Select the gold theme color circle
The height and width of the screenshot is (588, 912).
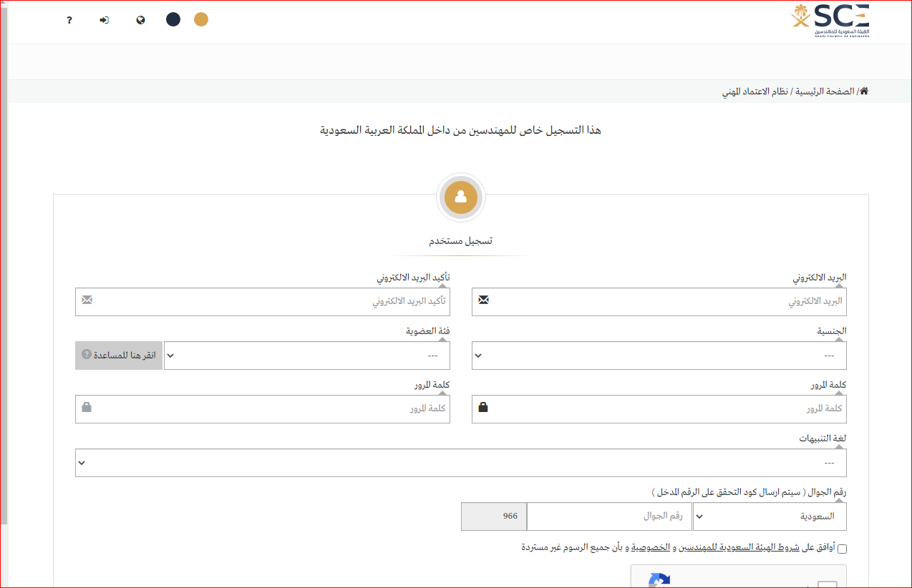coord(201,19)
